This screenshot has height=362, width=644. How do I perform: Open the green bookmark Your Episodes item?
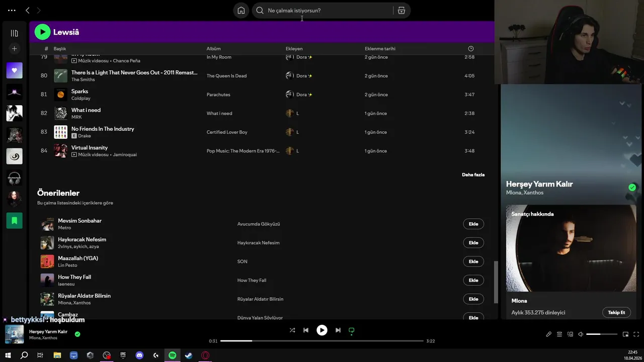click(14, 220)
